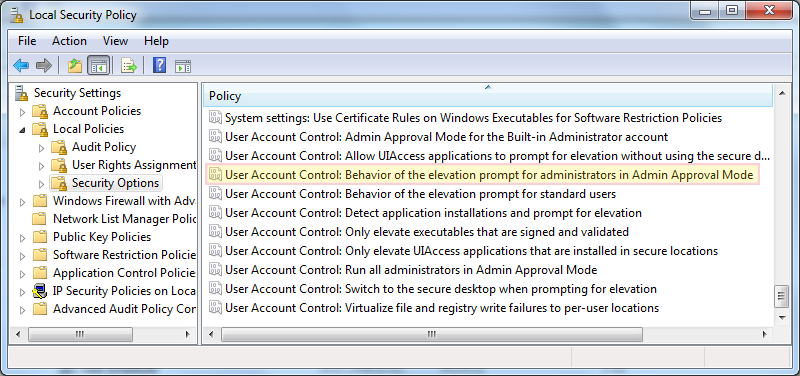Click the tree pane scroll left arrow

coord(18,335)
